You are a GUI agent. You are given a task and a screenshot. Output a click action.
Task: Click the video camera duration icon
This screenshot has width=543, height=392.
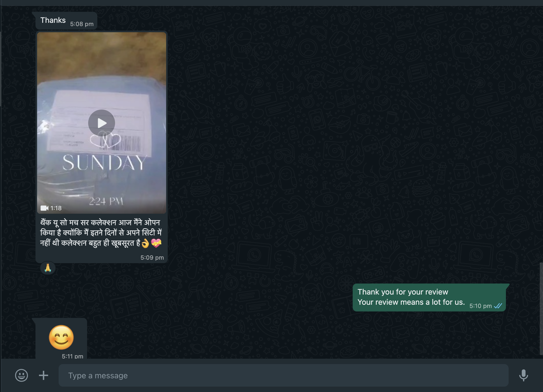pyautogui.click(x=44, y=208)
